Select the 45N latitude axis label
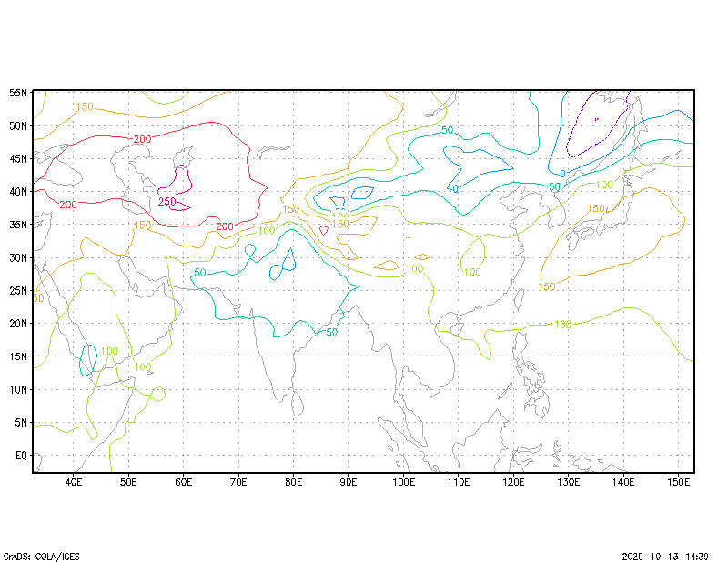728x562 pixels. [x=18, y=159]
